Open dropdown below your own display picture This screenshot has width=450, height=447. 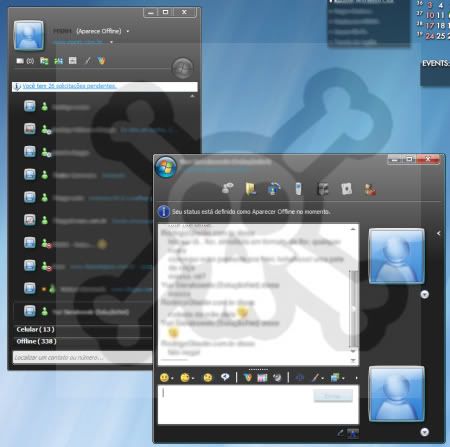424,432
